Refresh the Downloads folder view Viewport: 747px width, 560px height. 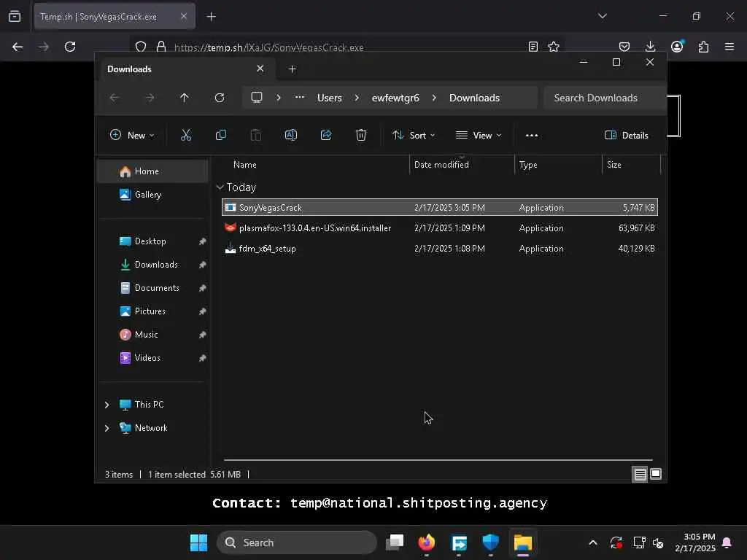click(220, 98)
